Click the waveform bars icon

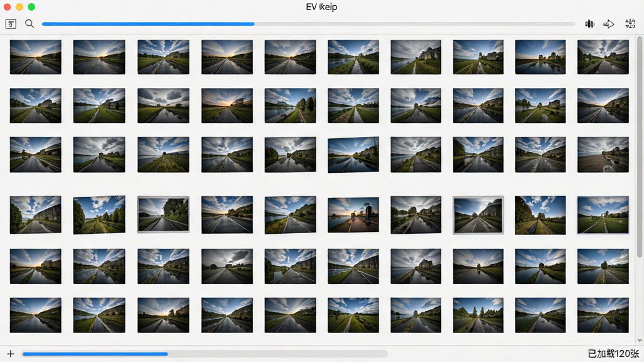pyautogui.click(x=589, y=24)
